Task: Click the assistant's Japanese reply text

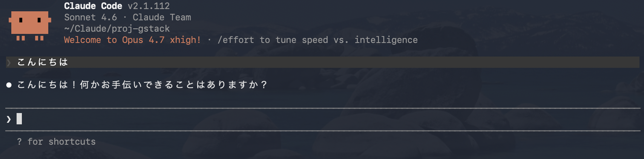Action: (x=142, y=85)
